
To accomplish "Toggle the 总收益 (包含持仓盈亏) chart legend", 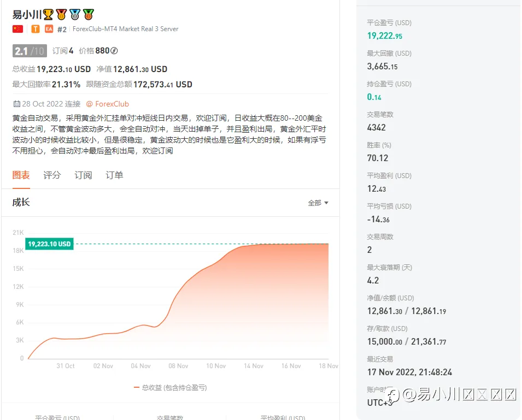I will click(170, 387).
